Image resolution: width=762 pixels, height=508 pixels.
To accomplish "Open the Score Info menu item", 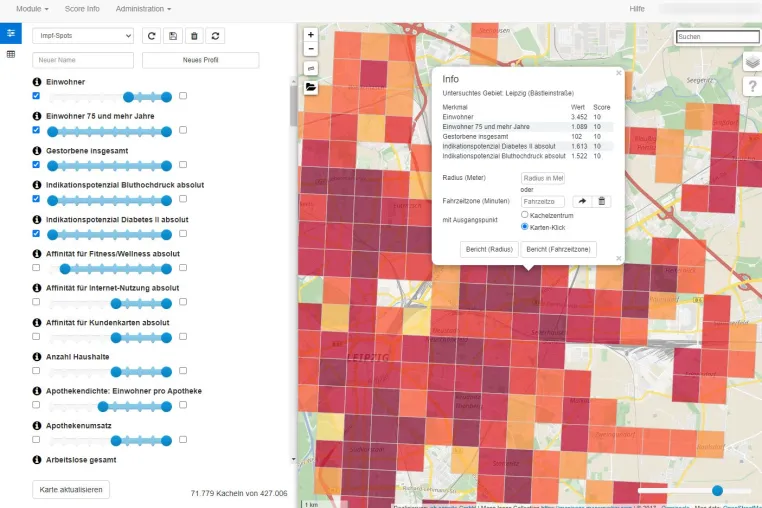I will point(82,9).
